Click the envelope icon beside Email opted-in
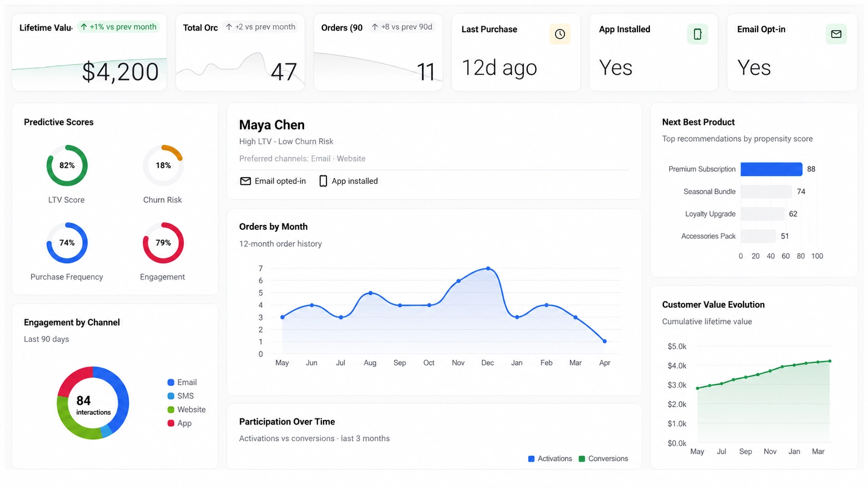 pos(245,181)
